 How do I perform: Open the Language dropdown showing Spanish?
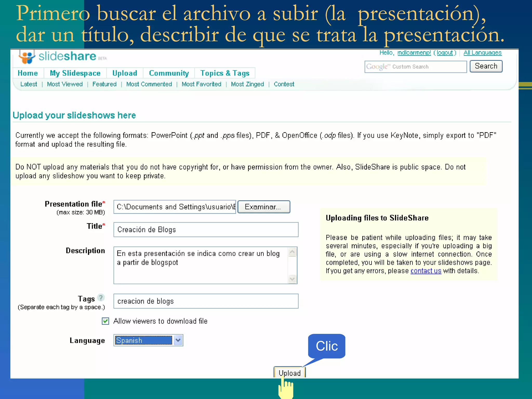pyautogui.click(x=148, y=340)
